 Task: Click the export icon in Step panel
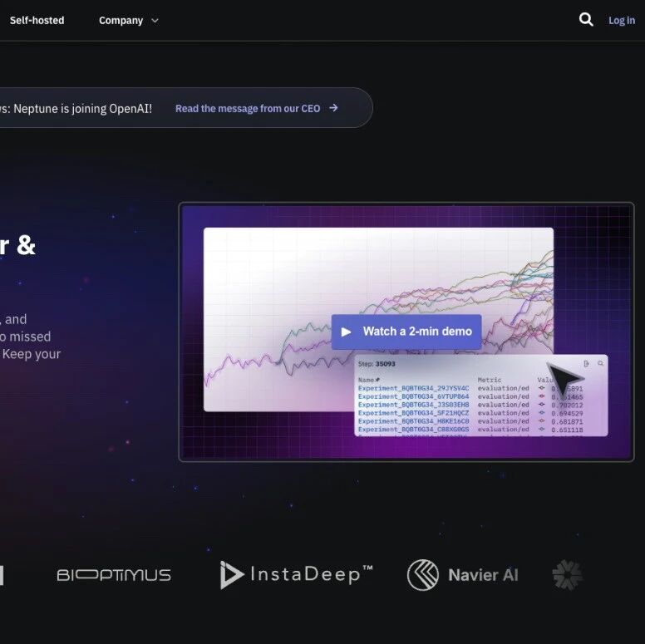(x=587, y=364)
